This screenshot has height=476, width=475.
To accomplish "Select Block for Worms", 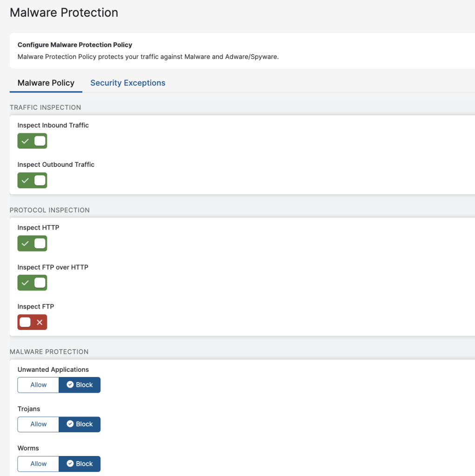I will 80,463.
